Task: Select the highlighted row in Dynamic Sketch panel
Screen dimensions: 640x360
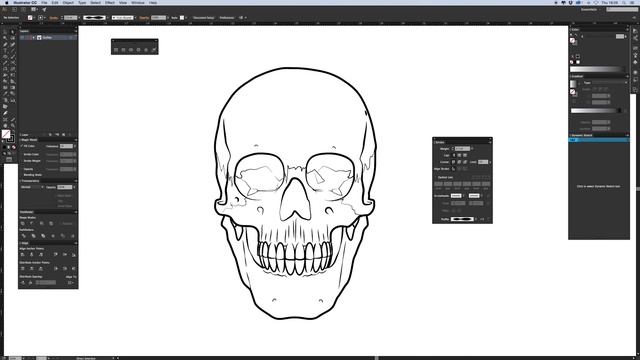Action: tap(598, 140)
